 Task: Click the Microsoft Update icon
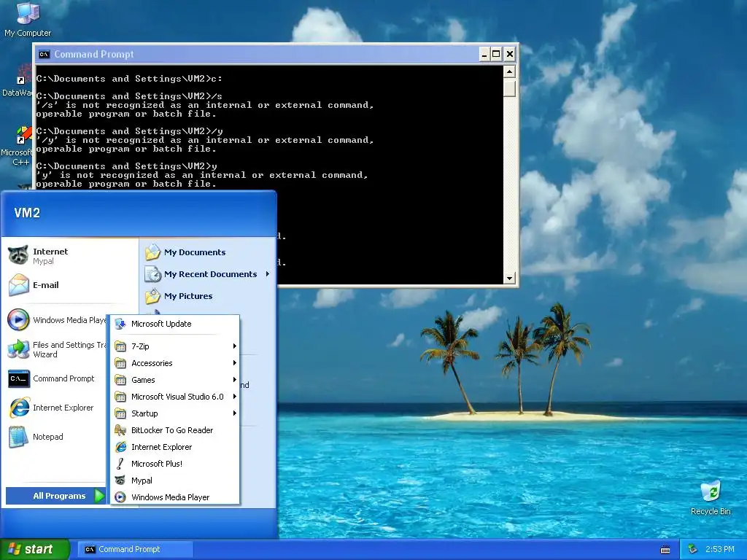pyautogui.click(x=120, y=324)
